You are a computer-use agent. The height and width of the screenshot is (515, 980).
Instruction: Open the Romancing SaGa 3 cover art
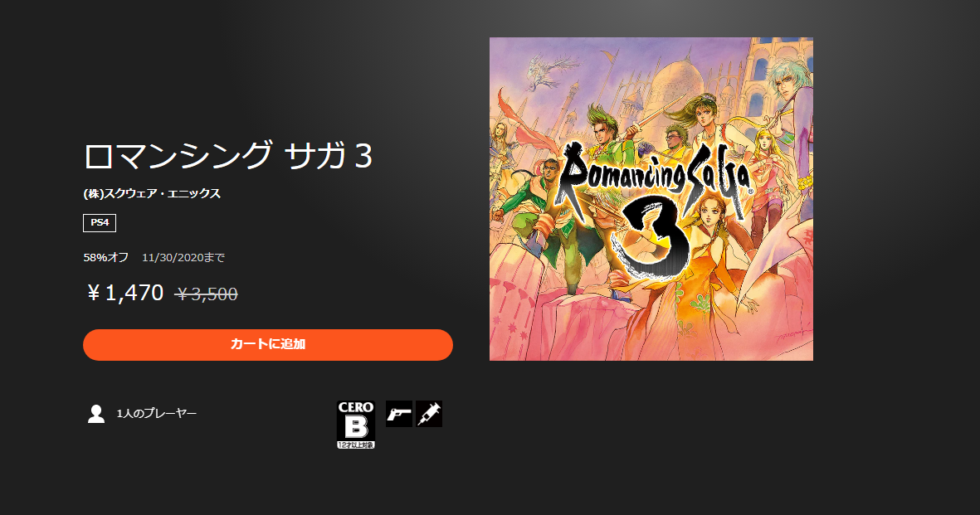click(651, 199)
